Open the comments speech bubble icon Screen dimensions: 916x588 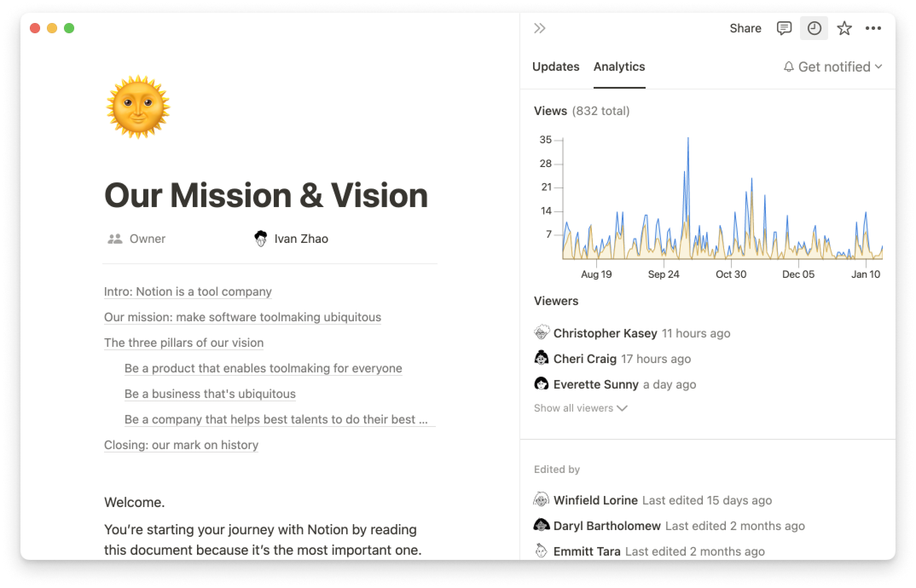click(784, 29)
